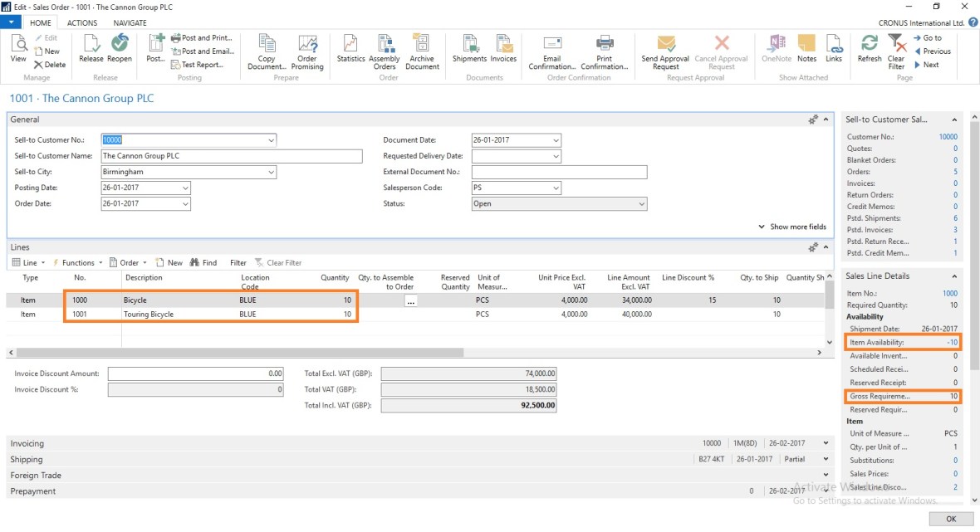The image size is (980, 532).
Task: Click the External Document No. field
Action: (559, 173)
